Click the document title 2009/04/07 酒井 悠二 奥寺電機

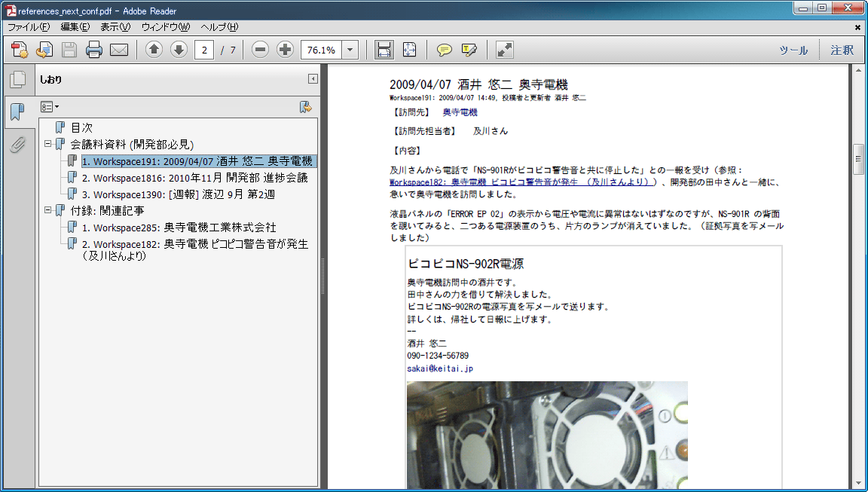click(x=478, y=84)
